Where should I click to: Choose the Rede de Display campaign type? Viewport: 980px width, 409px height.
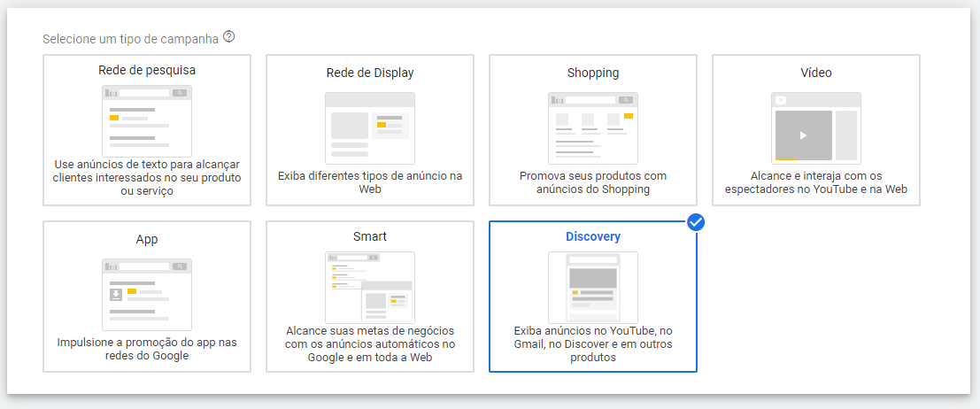pos(370,130)
